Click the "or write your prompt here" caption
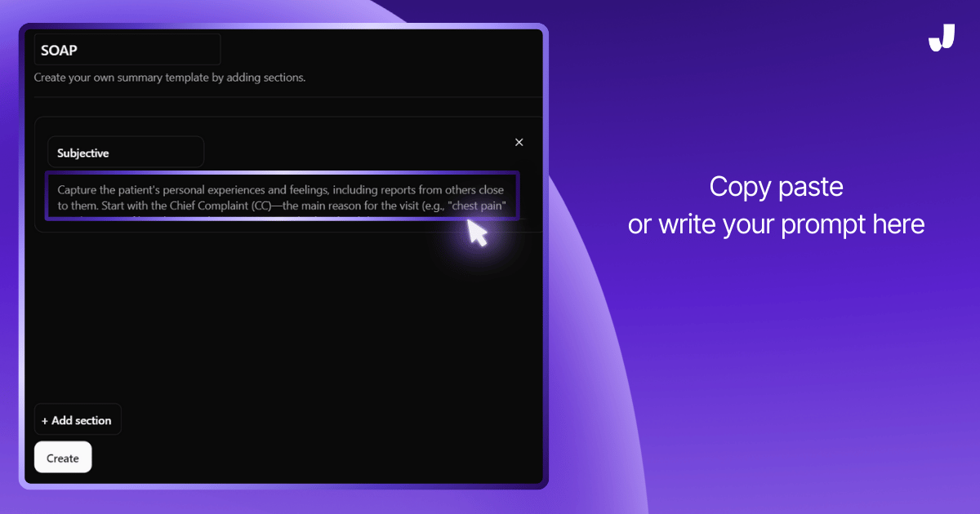Viewport: 980px width, 514px height. coord(776,224)
